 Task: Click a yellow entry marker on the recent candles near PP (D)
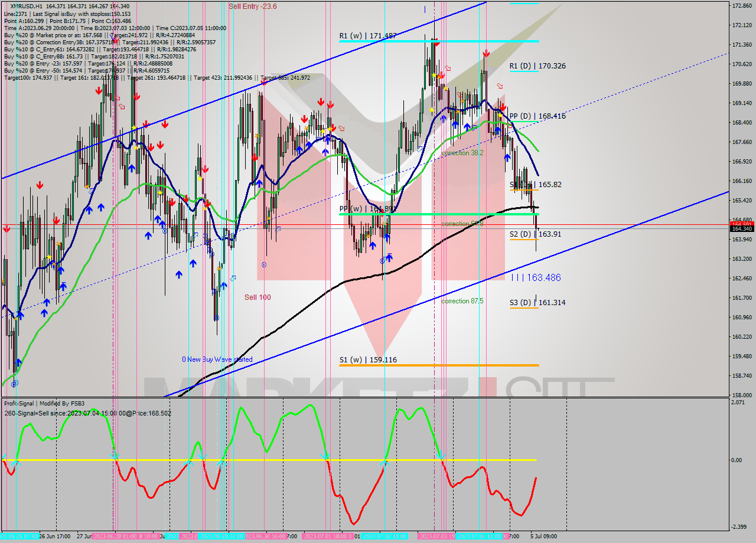500,116
